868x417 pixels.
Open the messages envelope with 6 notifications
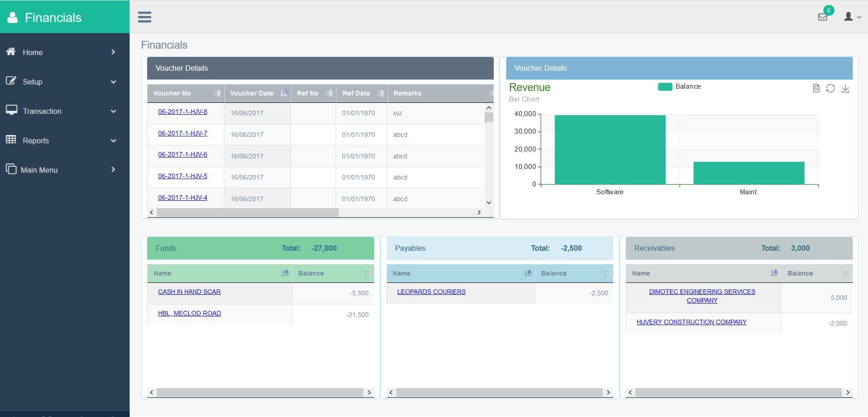click(x=822, y=17)
